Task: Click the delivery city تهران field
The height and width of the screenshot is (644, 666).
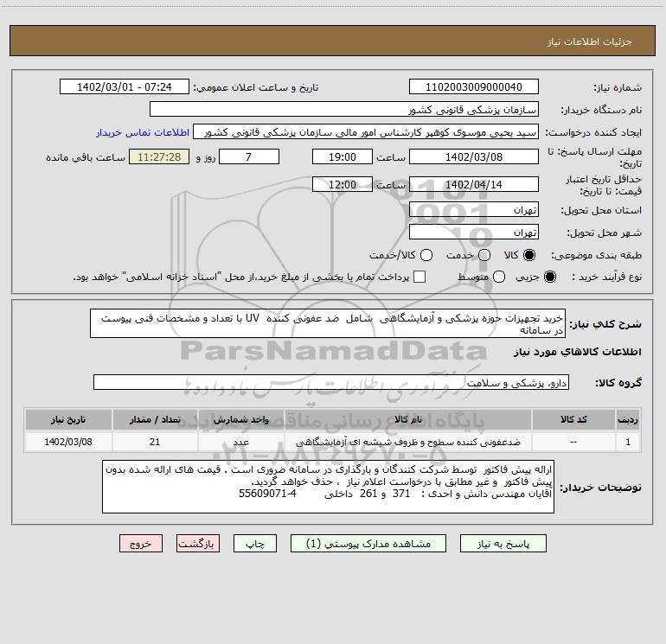Action: pyautogui.click(x=474, y=232)
